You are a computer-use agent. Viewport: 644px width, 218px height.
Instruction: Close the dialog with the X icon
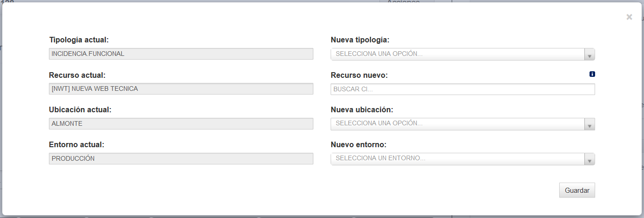pos(629,17)
